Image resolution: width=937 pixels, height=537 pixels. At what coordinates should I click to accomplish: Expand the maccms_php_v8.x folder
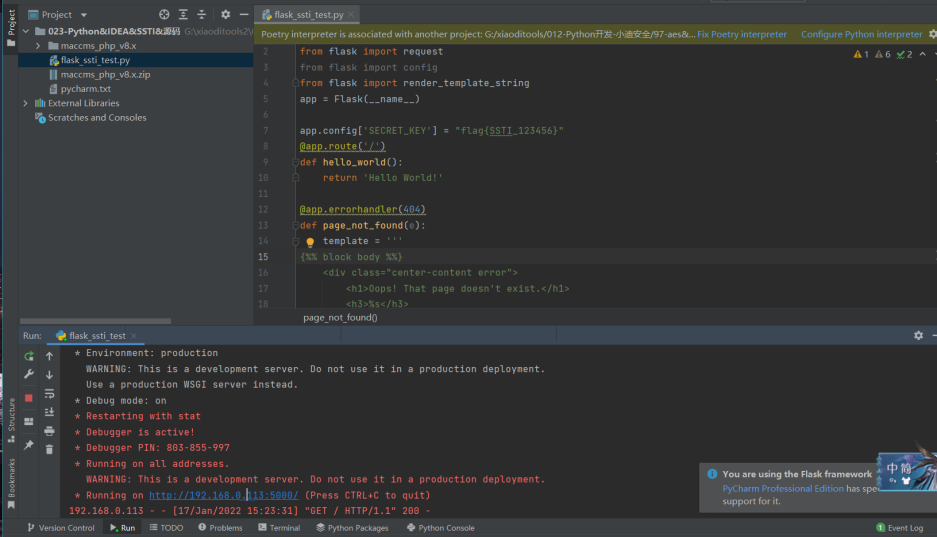38,45
